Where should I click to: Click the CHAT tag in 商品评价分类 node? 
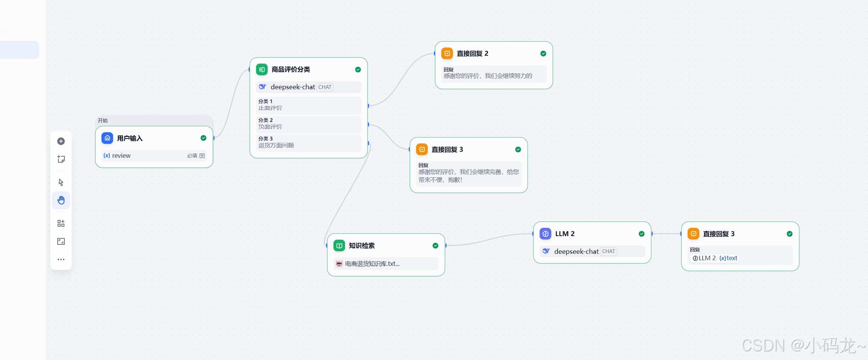click(325, 87)
